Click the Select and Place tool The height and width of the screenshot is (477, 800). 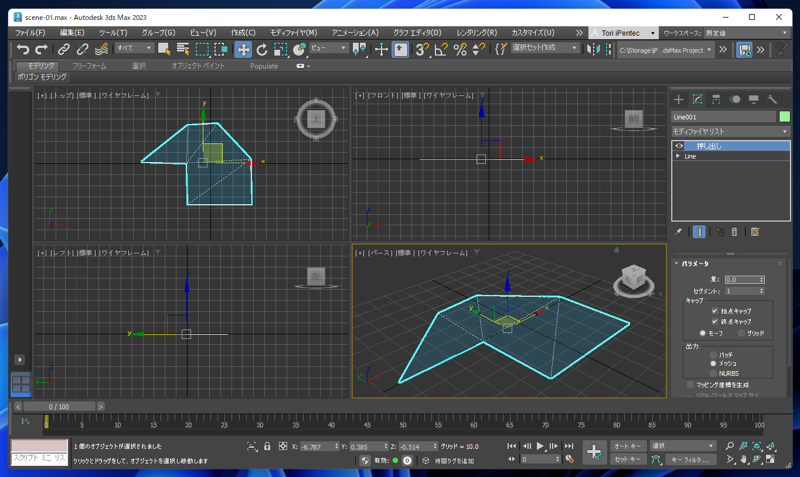pos(299,49)
